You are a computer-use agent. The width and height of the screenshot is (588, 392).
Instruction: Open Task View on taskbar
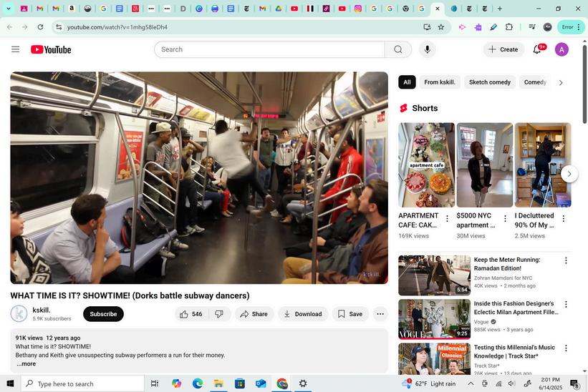[154, 383]
